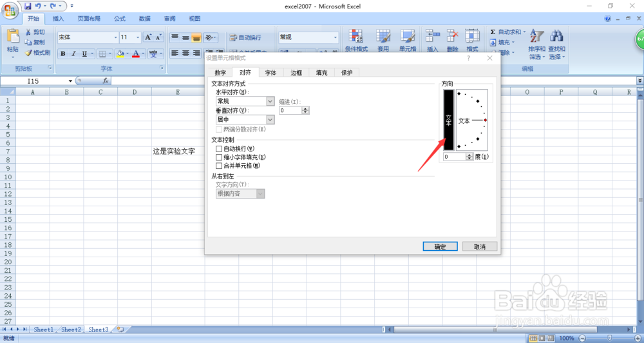This screenshot has width=644, height=343.
Task: Open the fill color paint bucket swatch
Action: 120,54
